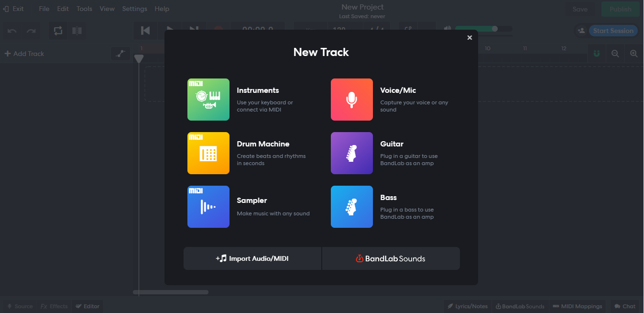Open the Settings menu

(134, 9)
